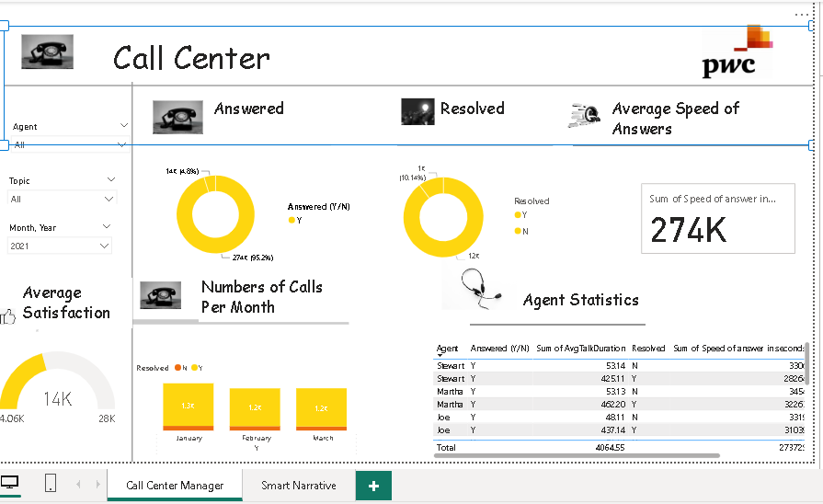Click the thumbs-up icon by Average Satisfaction
The height and width of the screenshot is (504, 823).
tap(8, 316)
